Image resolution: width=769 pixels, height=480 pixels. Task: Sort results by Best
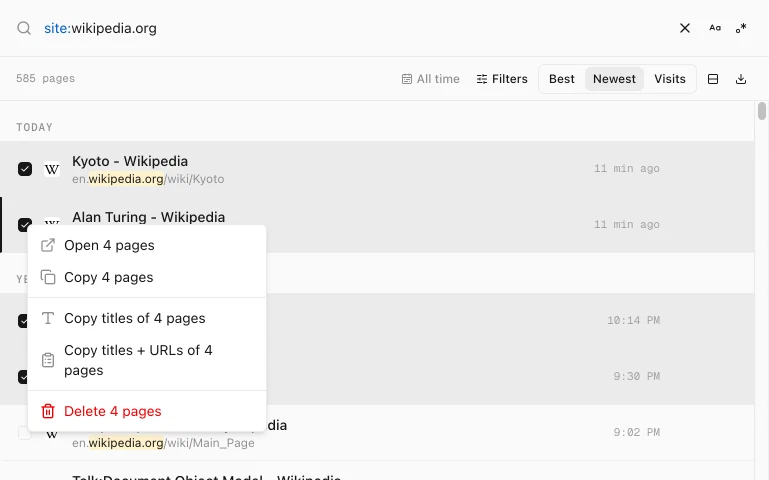(x=562, y=79)
